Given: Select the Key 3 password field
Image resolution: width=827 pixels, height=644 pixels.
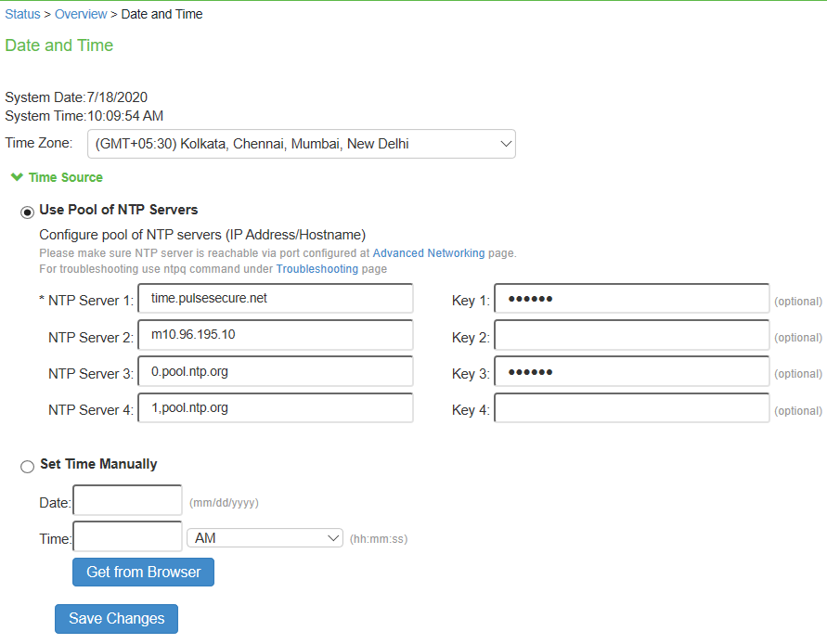Looking at the screenshot, I should [x=631, y=372].
